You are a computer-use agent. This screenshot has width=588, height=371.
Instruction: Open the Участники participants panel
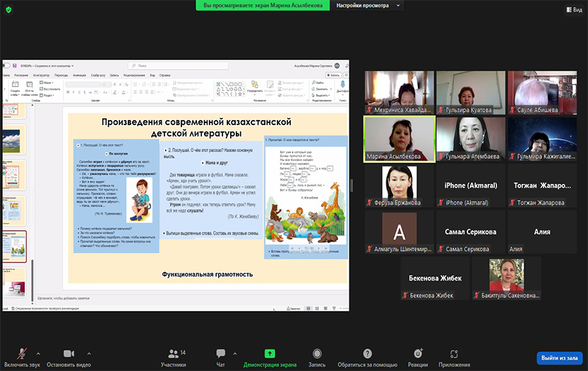pos(173,354)
